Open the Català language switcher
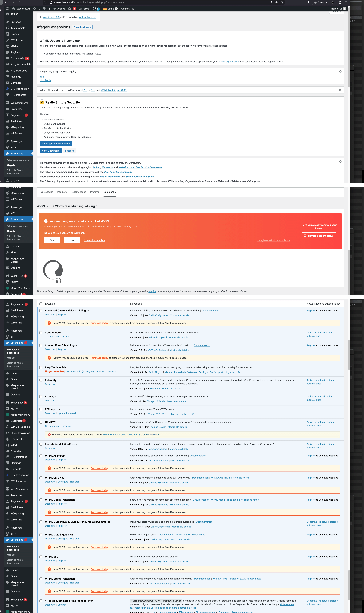Image resolution: width=364 pixels, height=613 pixels. tap(110, 9)
